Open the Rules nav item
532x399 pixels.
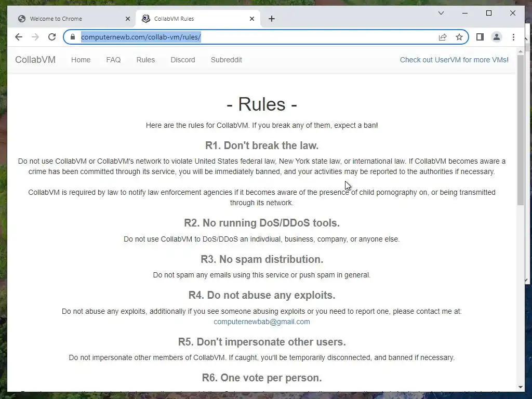(x=145, y=60)
